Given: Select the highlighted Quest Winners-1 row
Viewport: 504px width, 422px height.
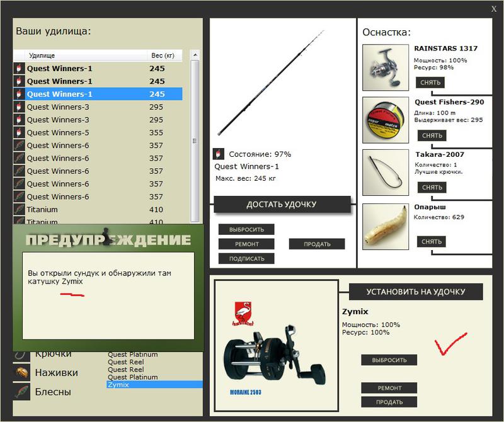Looking at the screenshot, I should [98, 94].
